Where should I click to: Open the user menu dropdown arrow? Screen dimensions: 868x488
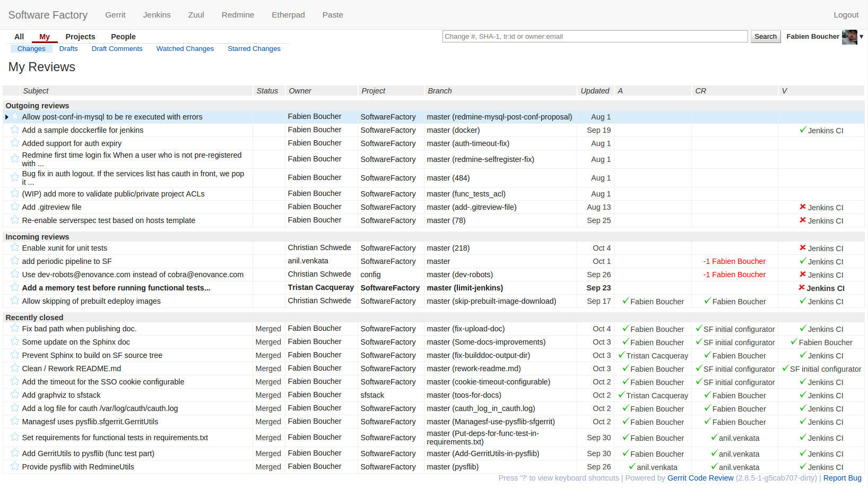coord(861,37)
